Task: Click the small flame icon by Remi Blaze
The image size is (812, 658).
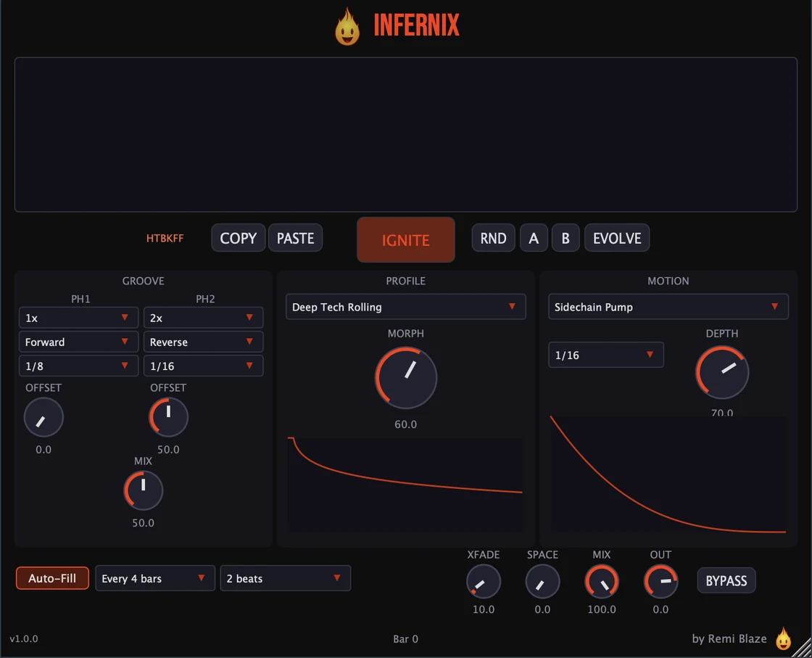Action: click(783, 638)
